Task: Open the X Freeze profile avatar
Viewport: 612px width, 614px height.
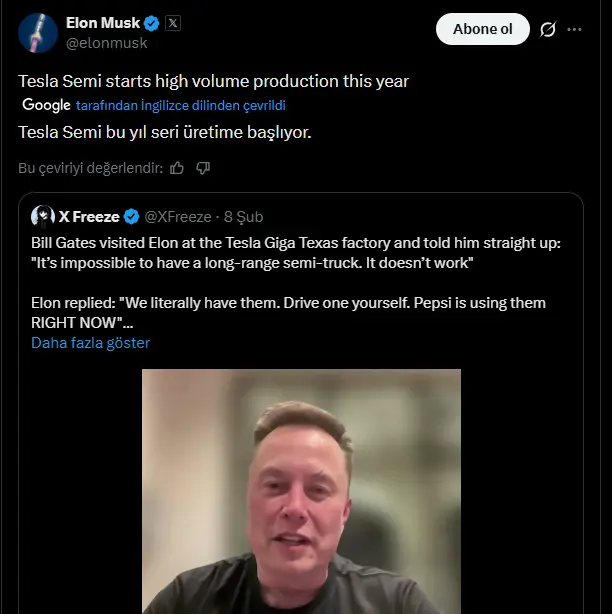Action: click(43, 216)
